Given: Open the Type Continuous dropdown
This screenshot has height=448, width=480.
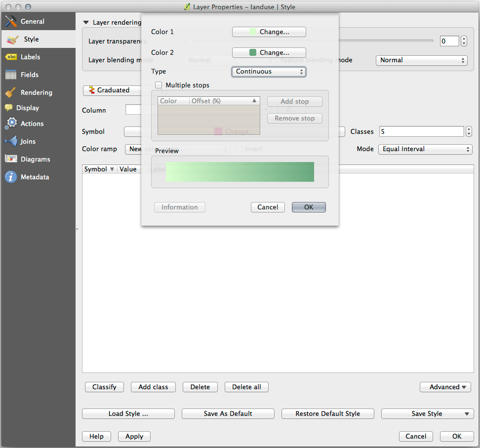Looking at the screenshot, I should [269, 72].
